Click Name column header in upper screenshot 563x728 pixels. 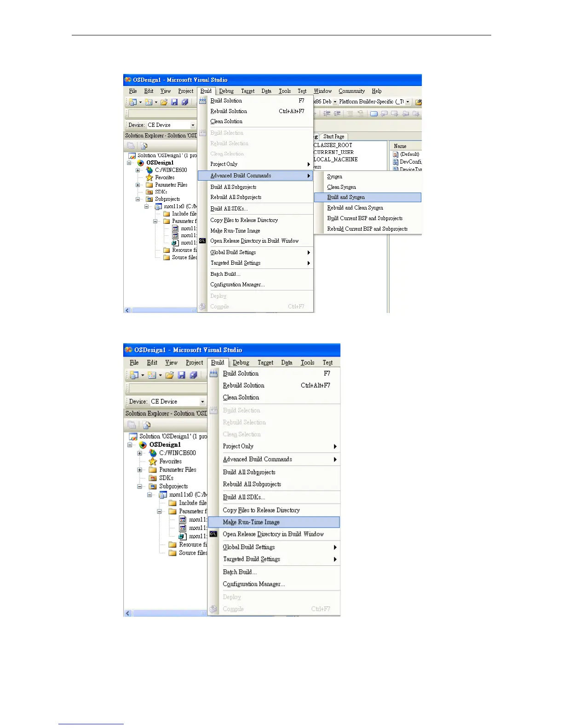point(405,146)
